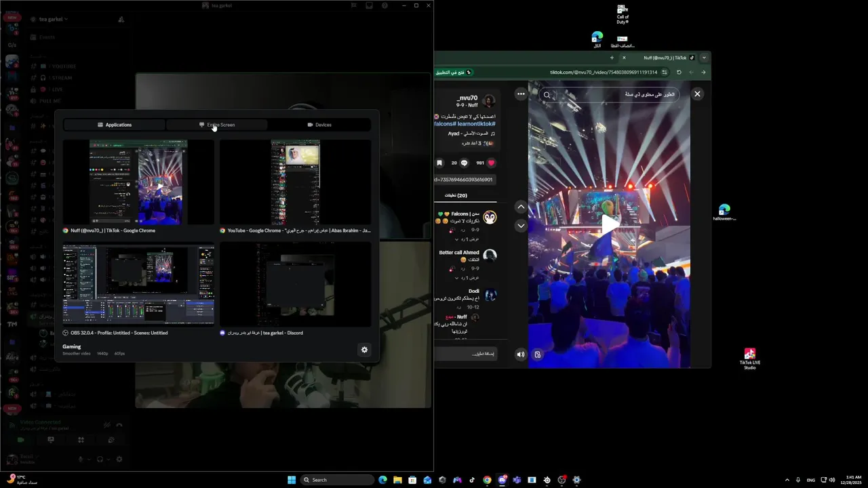Open site settings icon in Chrome address bar

pos(665,72)
